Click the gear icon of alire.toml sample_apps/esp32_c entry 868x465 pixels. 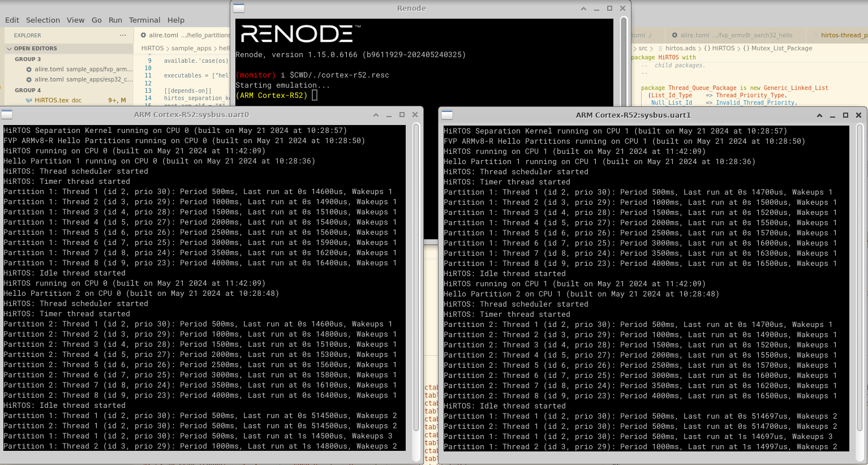tap(29, 80)
